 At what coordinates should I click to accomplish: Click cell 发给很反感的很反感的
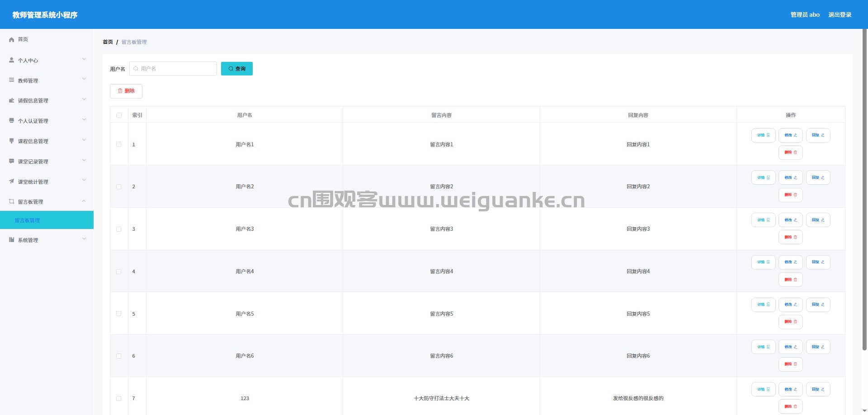[x=638, y=398]
